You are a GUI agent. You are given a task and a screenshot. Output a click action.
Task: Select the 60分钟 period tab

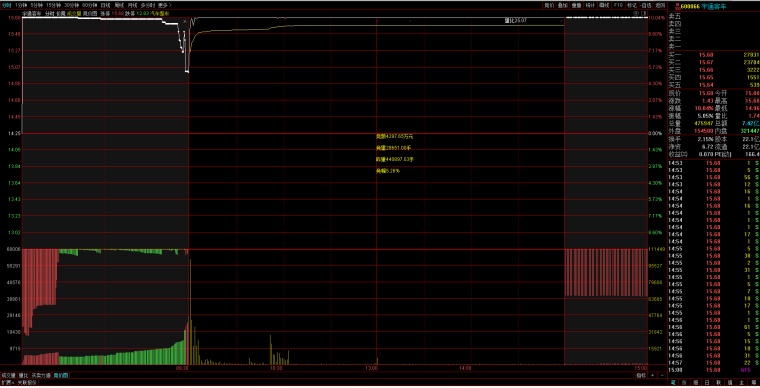pyautogui.click(x=89, y=5)
